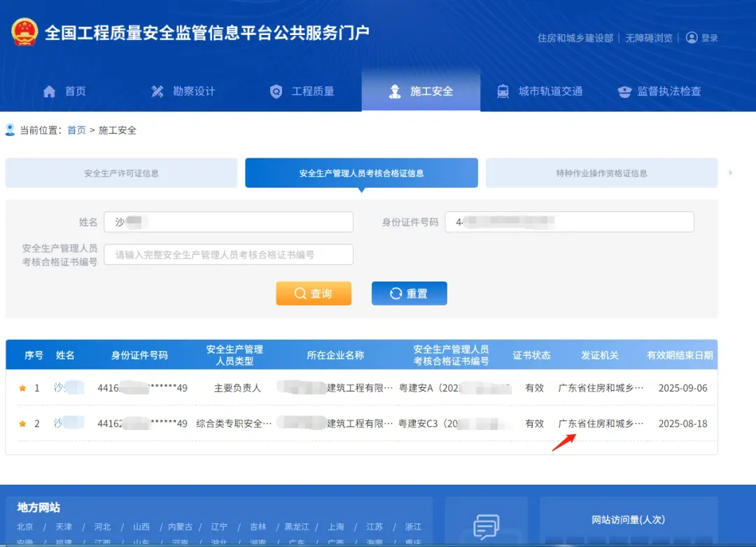Open the name link in result row 2

click(68, 423)
